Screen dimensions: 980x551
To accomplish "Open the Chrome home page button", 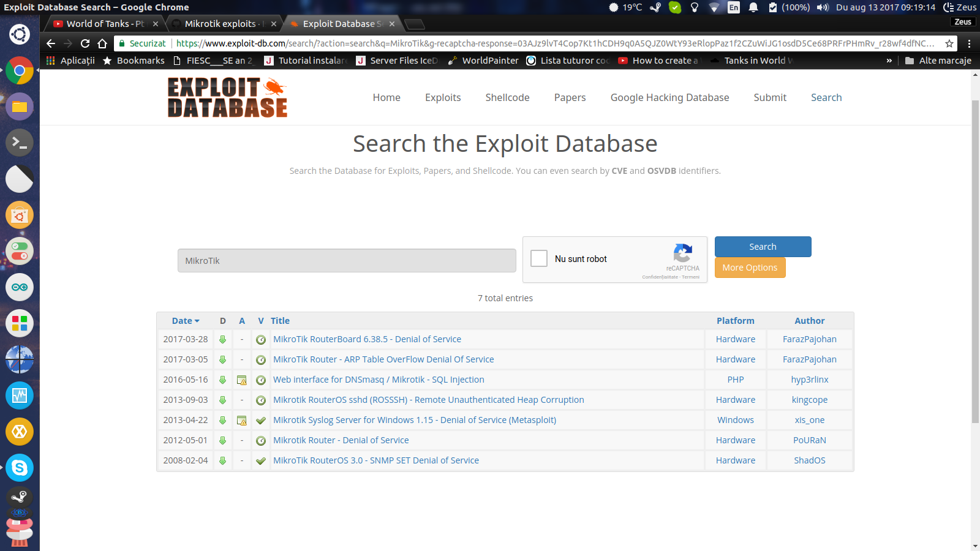I will [102, 43].
